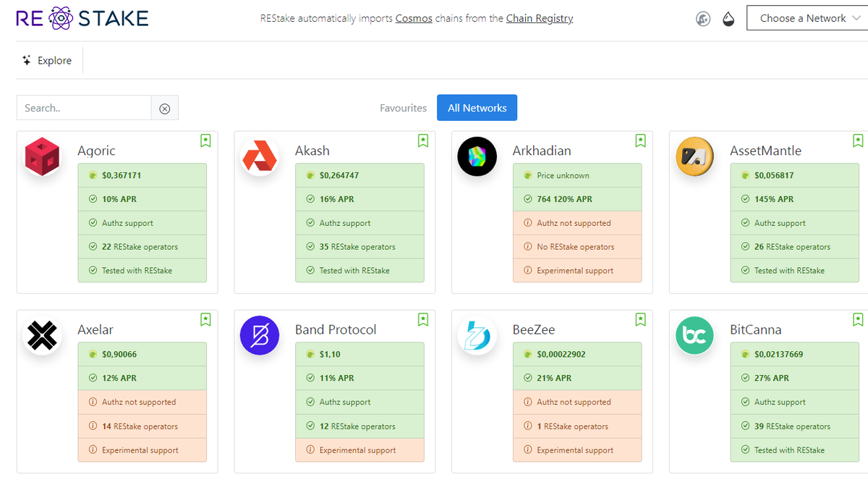868x480 pixels.
Task: Open the Cosmos link
Action: [x=414, y=18]
